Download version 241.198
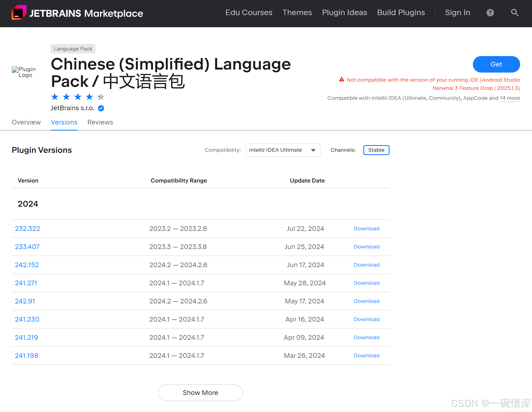532x412 pixels. tap(366, 356)
